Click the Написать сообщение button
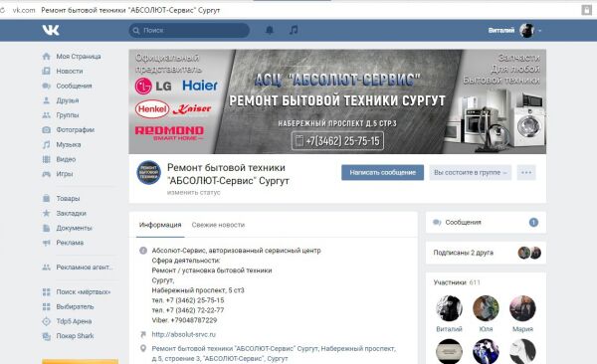 coord(382,172)
